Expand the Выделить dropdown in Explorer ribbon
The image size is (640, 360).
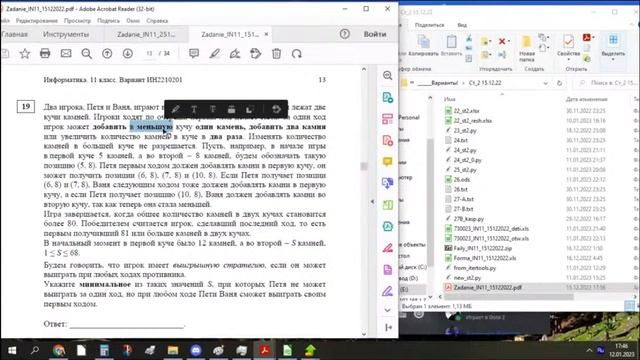[x=613, y=60]
